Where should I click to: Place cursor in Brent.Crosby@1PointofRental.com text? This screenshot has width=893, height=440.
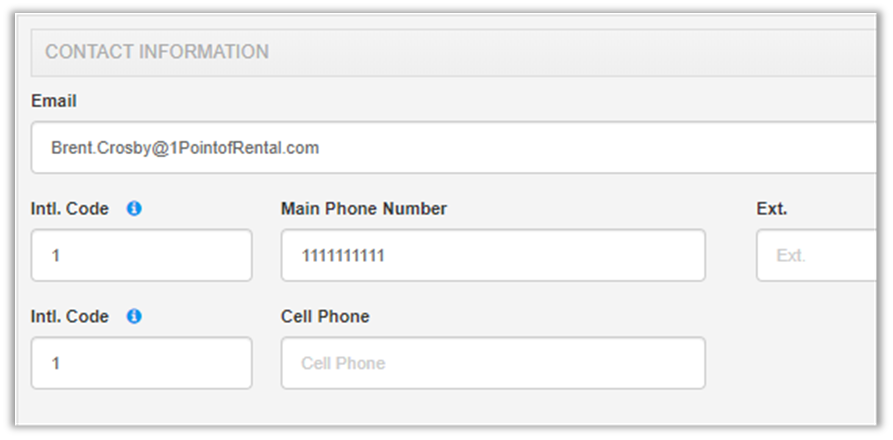(x=185, y=147)
